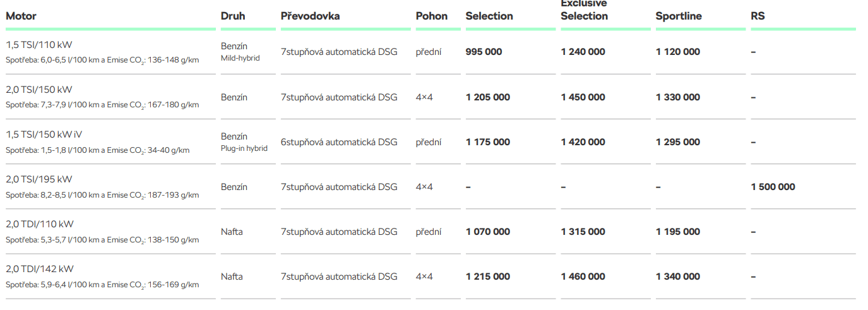Click the 2,0 TDI/142 kW engine name
Image resolution: width=868 pixels, height=310 pixels.
point(40,269)
